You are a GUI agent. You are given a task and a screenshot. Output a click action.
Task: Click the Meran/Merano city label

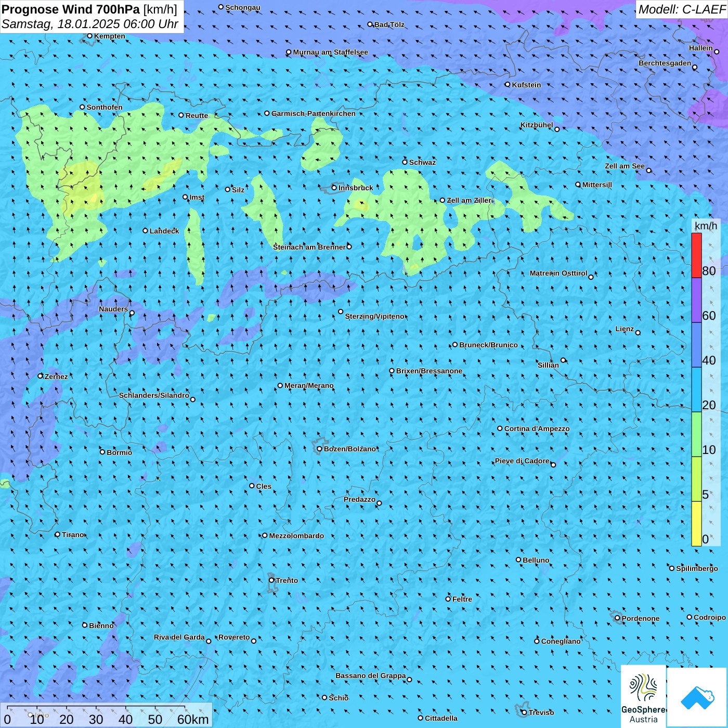[309, 385]
